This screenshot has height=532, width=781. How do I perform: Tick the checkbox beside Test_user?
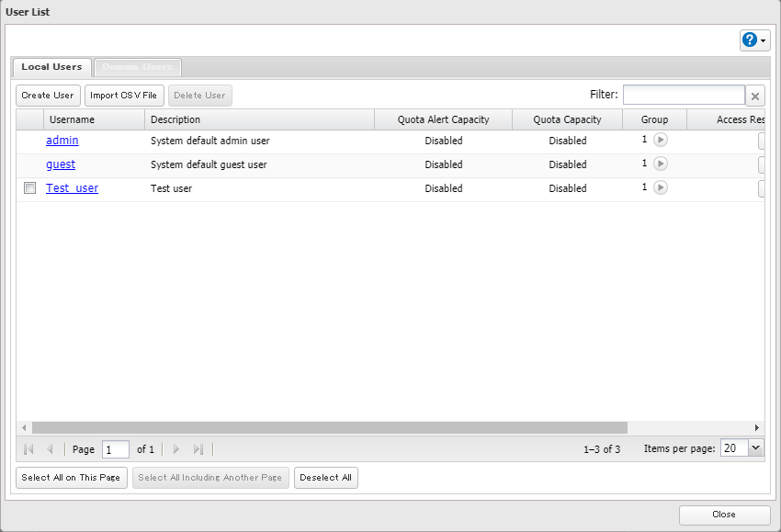[29, 188]
